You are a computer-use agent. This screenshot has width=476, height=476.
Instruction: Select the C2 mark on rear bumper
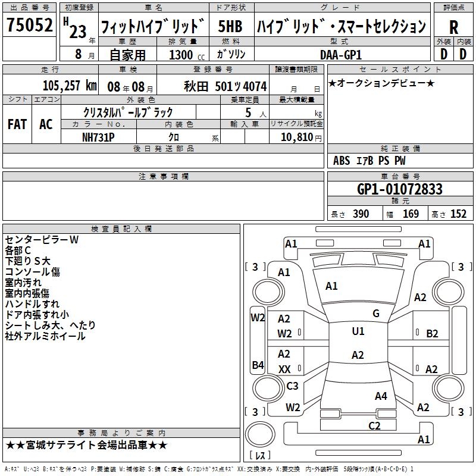pos(374,426)
